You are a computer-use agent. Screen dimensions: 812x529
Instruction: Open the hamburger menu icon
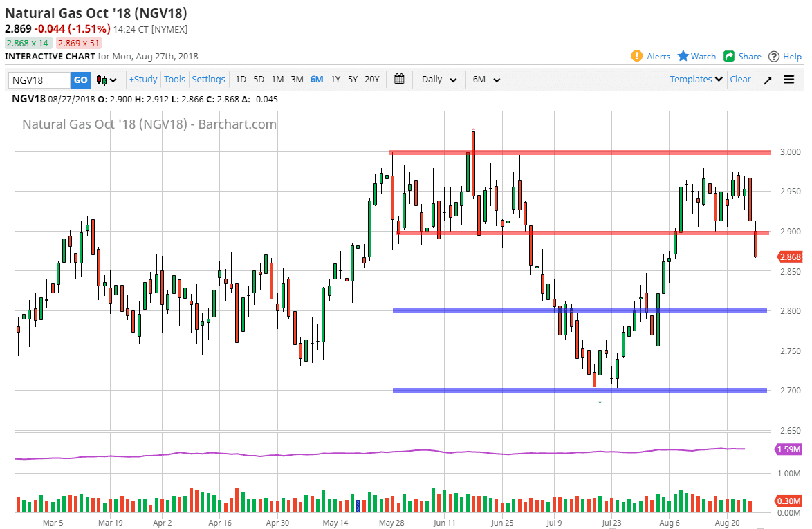click(x=788, y=80)
